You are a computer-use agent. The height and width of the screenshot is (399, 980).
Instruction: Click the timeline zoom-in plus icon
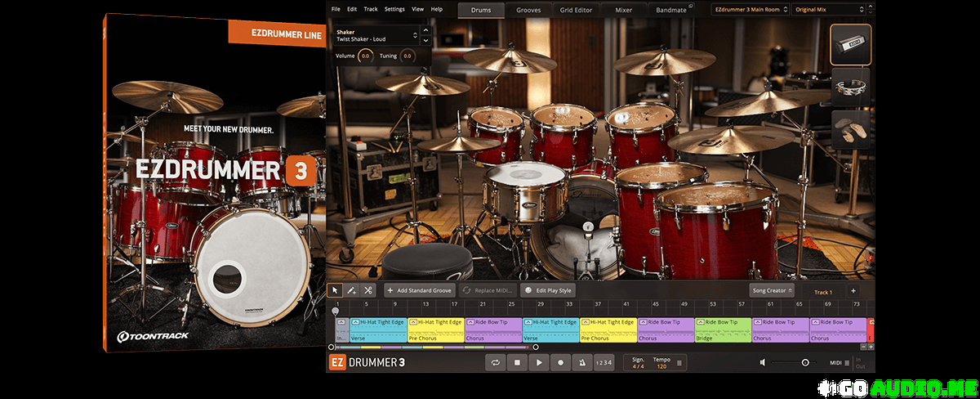[x=871, y=347]
